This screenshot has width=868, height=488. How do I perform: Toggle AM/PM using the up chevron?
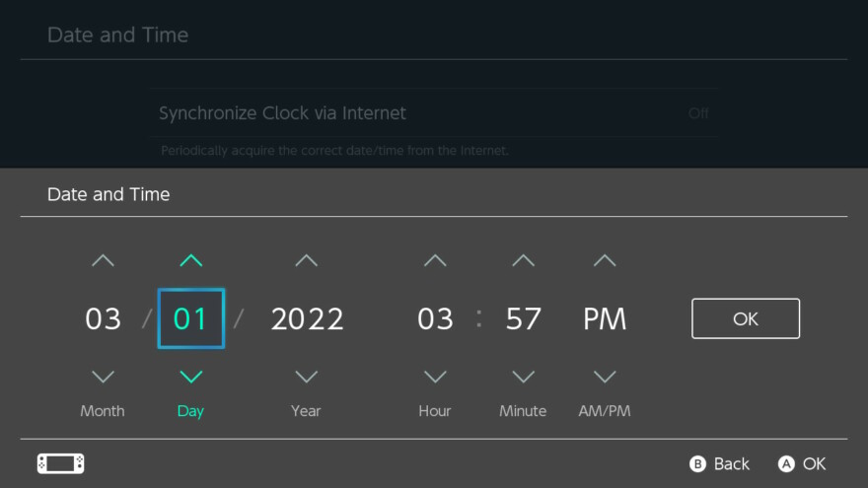(605, 260)
